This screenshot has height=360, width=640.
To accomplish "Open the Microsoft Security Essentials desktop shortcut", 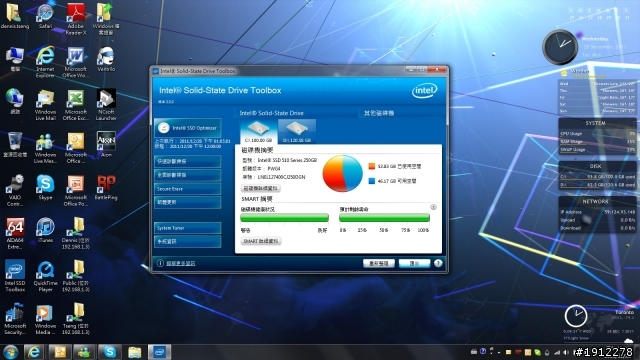I will click(15, 319).
